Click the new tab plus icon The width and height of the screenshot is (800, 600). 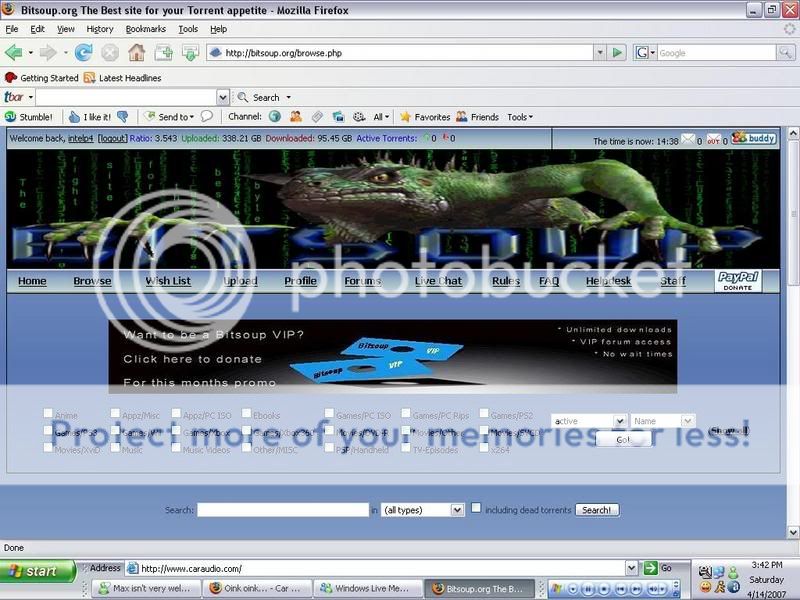164,53
